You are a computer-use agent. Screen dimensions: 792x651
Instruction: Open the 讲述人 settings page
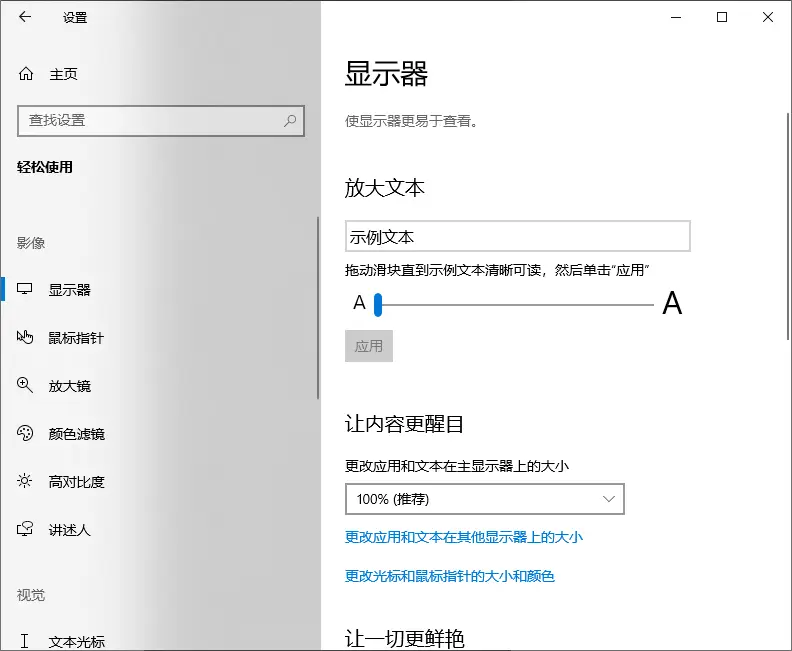[x=69, y=530]
